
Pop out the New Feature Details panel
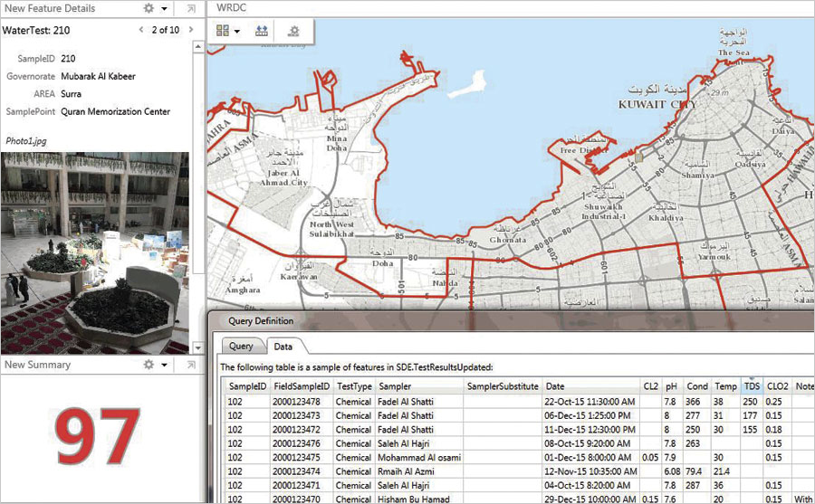tap(191, 8)
